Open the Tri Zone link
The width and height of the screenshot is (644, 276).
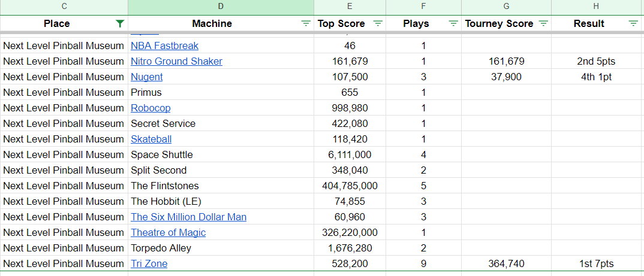pos(149,263)
